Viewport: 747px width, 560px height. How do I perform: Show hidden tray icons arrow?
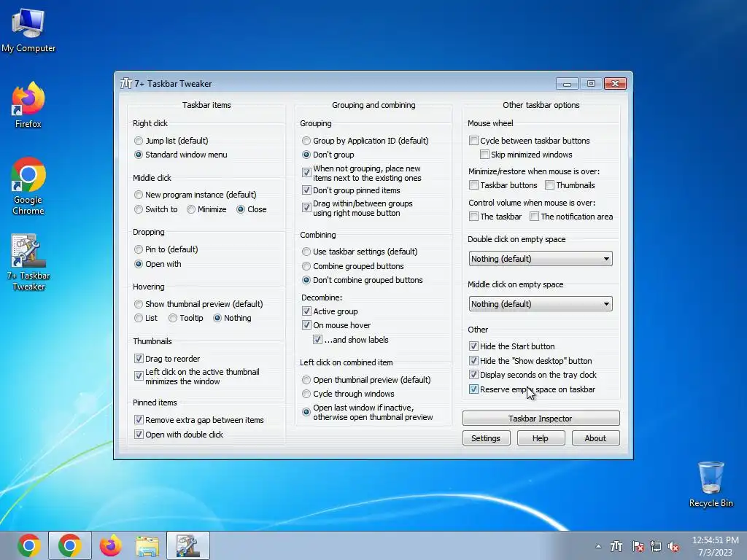598,547
